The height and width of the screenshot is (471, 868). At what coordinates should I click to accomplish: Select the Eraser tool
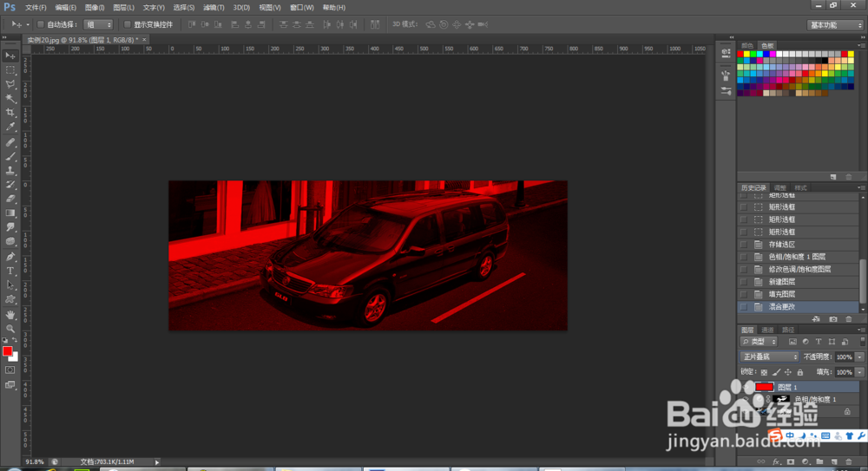pos(10,199)
